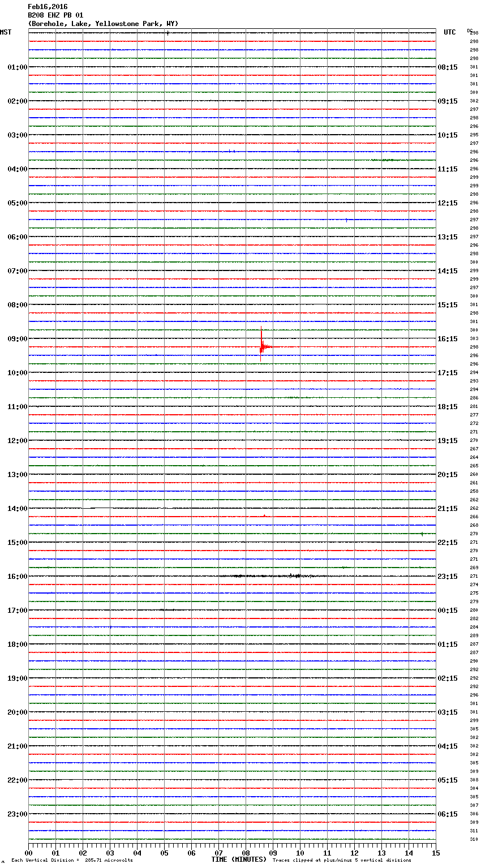Viewport: 481px width, 868px height.
Task: Select the 17:00 MST hour label
Action: pos(18,611)
